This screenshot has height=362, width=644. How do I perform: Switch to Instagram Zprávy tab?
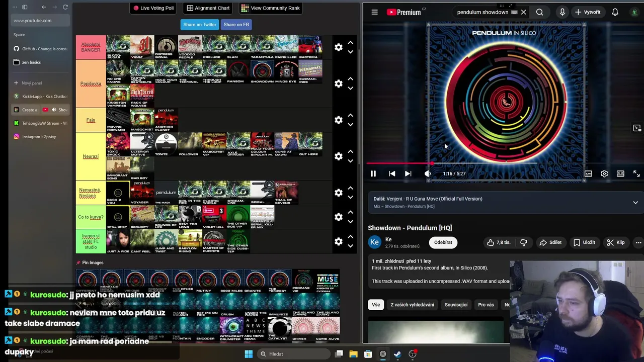[x=40, y=137]
